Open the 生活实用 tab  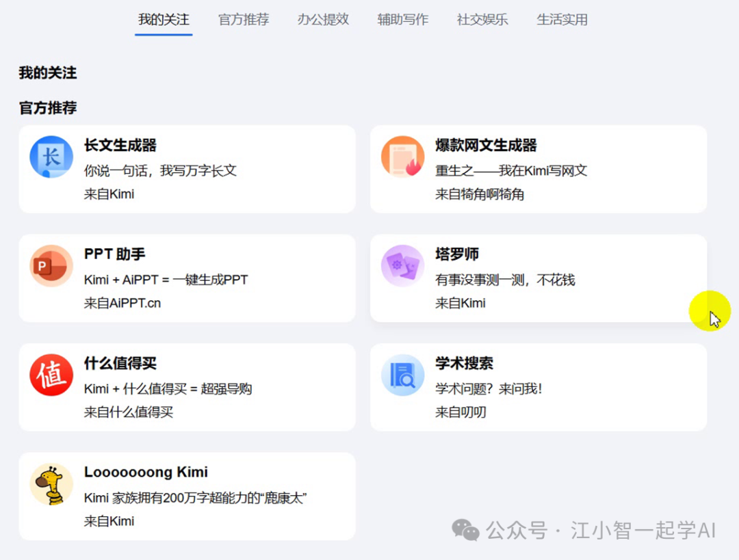[562, 20]
